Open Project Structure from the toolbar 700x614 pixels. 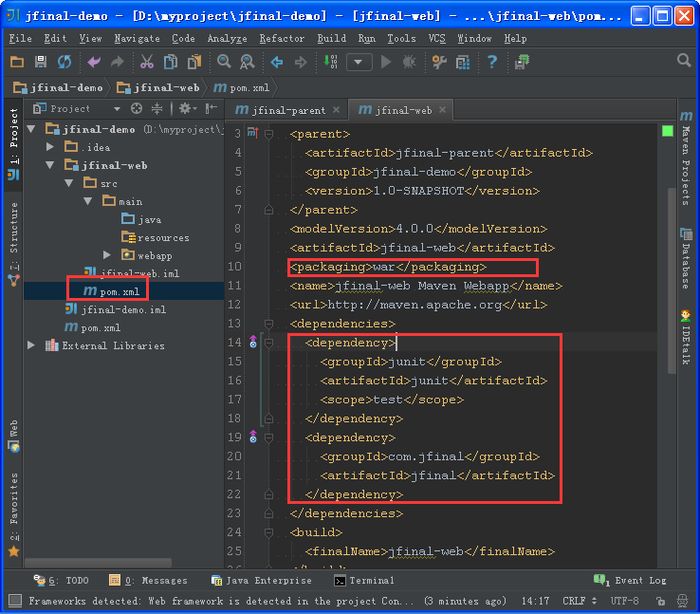pyautogui.click(x=463, y=62)
